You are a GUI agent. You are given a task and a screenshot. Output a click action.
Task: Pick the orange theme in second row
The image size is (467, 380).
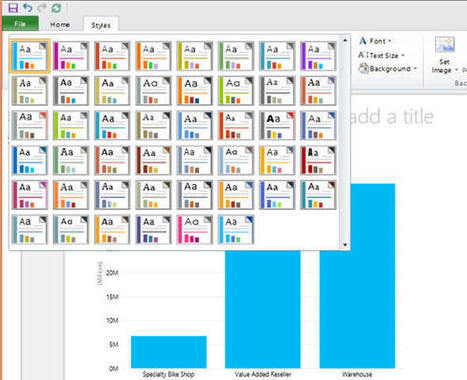[195, 91]
